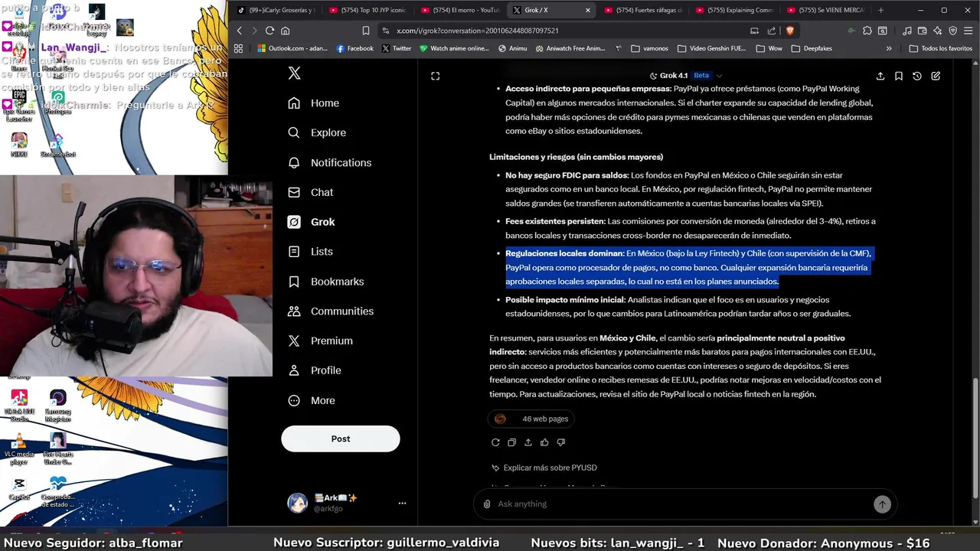Image resolution: width=980 pixels, height=551 pixels.
Task: Copy the Grok response text
Action: 511,442
